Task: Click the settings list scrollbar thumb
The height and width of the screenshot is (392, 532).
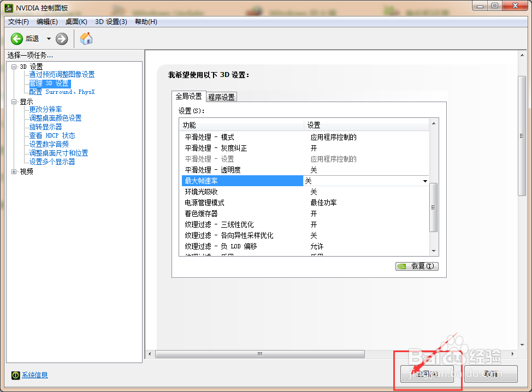Action: [434, 207]
